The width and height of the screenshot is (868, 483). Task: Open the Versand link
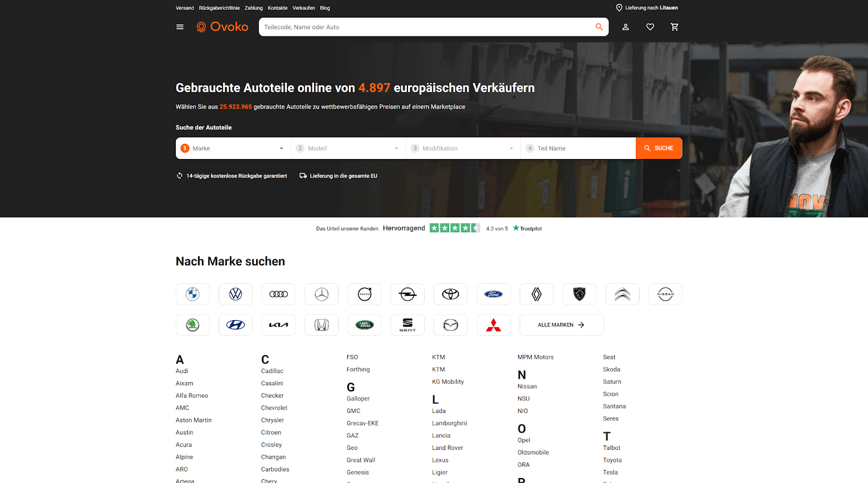(184, 8)
